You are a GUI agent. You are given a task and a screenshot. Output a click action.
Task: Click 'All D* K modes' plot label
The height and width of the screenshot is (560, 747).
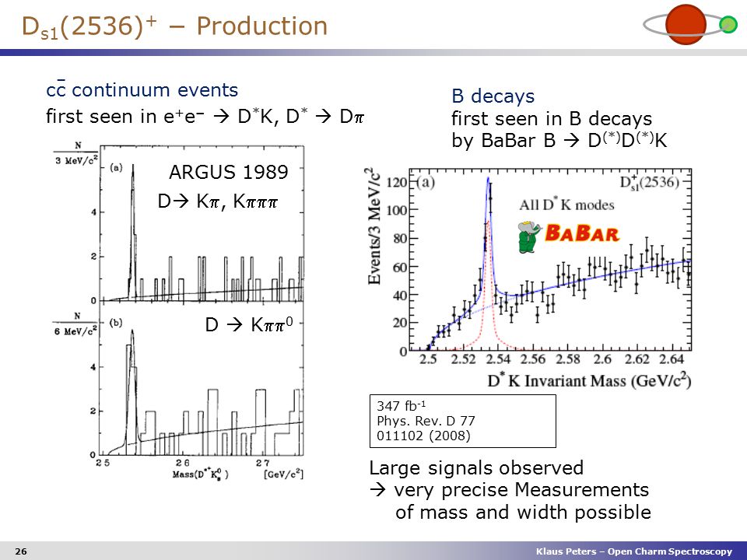pyautogui.click(x=566, y=205)
